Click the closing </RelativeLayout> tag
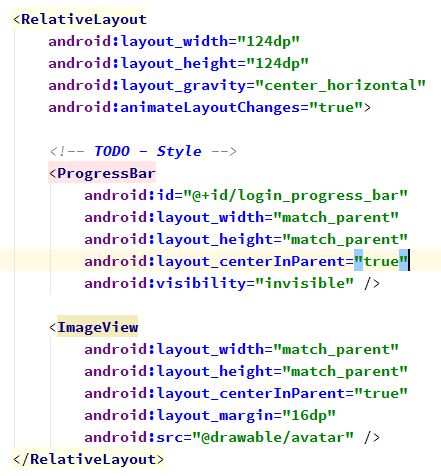The width and height of the screenshot is (441, 476). pos(88,459)
